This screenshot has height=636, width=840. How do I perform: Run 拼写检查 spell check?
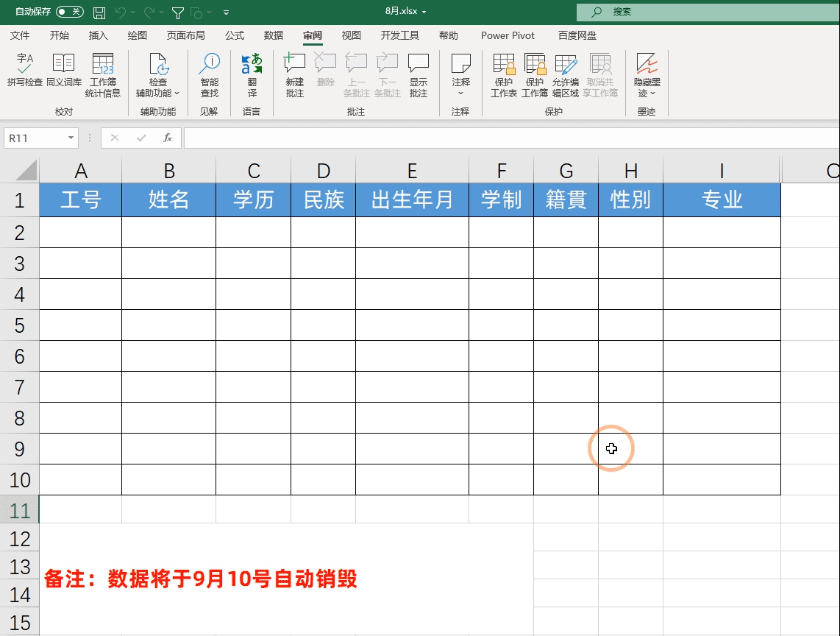[x=25, y=70]
